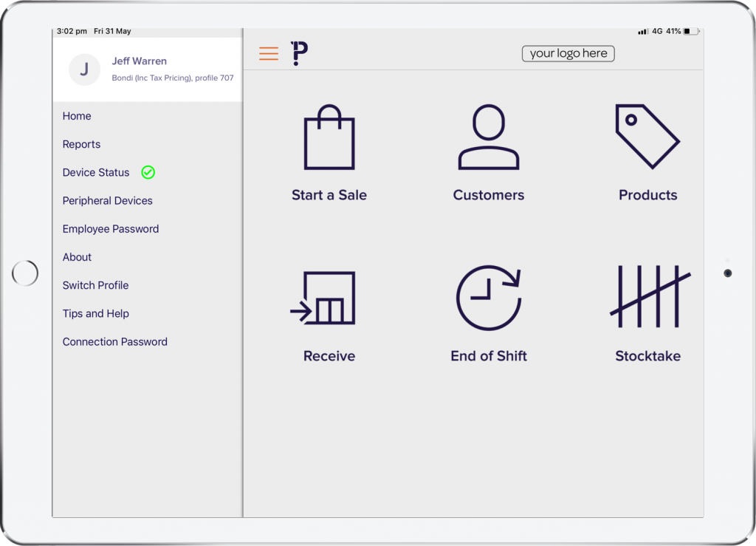Go to Home in the sidebar

77,116
